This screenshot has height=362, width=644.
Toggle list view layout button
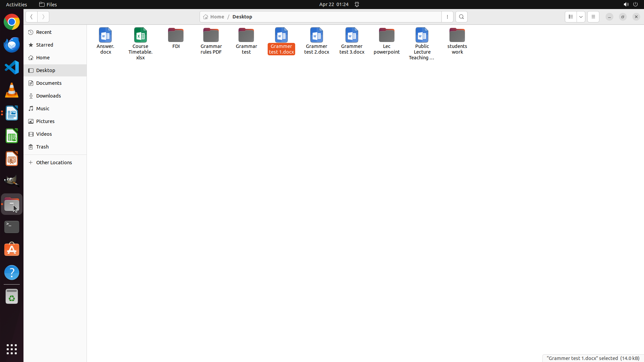(x=571, y=17)
